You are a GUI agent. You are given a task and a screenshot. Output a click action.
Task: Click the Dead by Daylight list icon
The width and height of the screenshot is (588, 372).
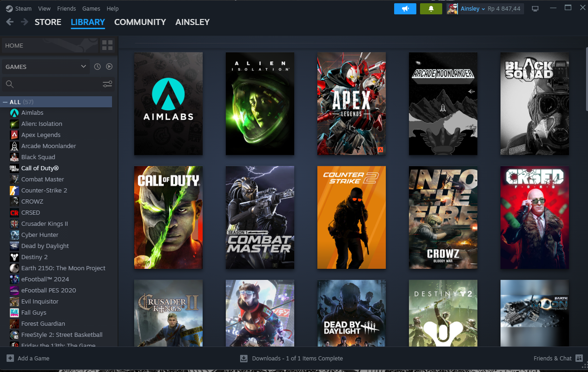pyautogui.click(x=14, y=246)
